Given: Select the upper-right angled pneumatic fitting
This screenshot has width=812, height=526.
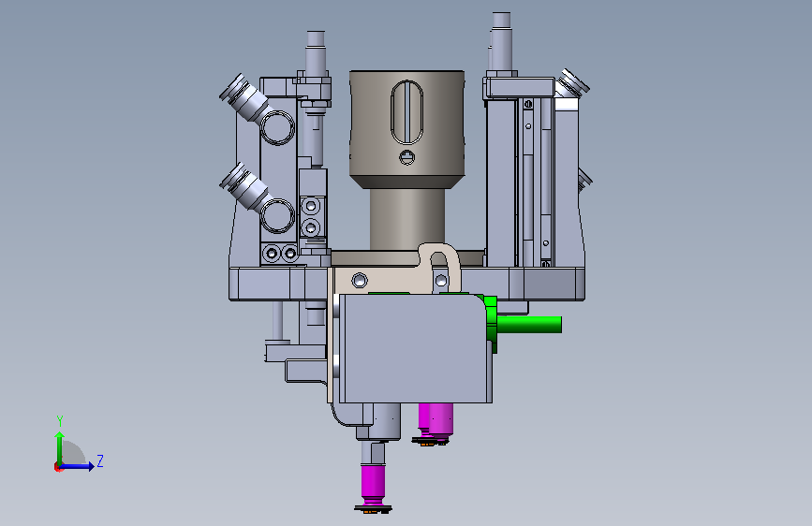Looking at the screenshot, I should pyautogui.click(x=572, y=84).
